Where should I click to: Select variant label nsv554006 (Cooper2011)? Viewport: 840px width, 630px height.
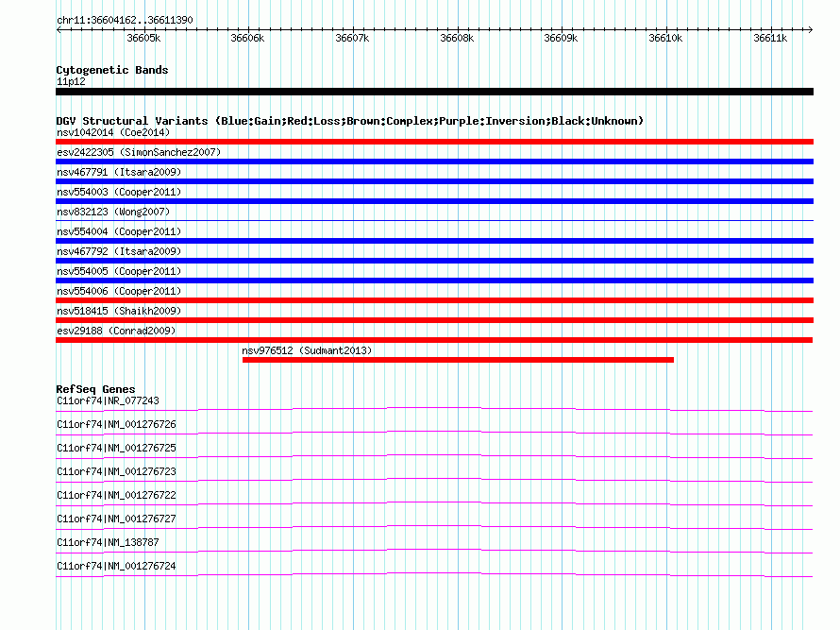pyautogui.click(x=119, y=291)
